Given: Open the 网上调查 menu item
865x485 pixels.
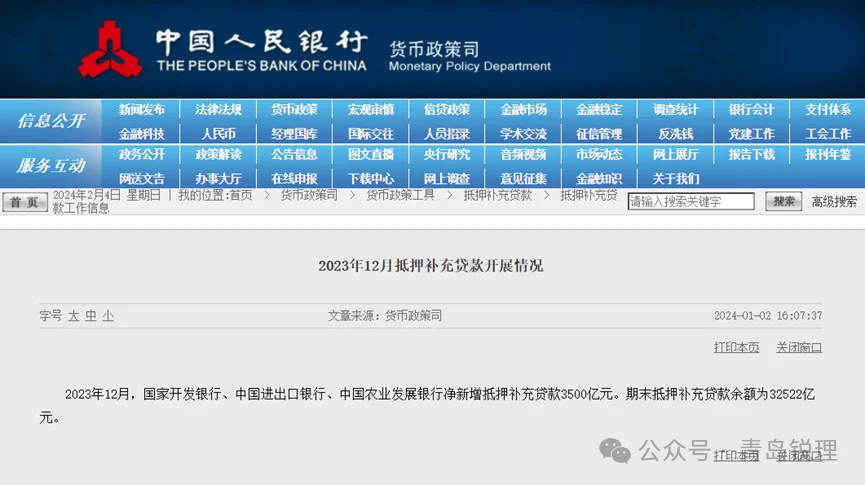Looking at the screenshot, I should pos(447,179).
